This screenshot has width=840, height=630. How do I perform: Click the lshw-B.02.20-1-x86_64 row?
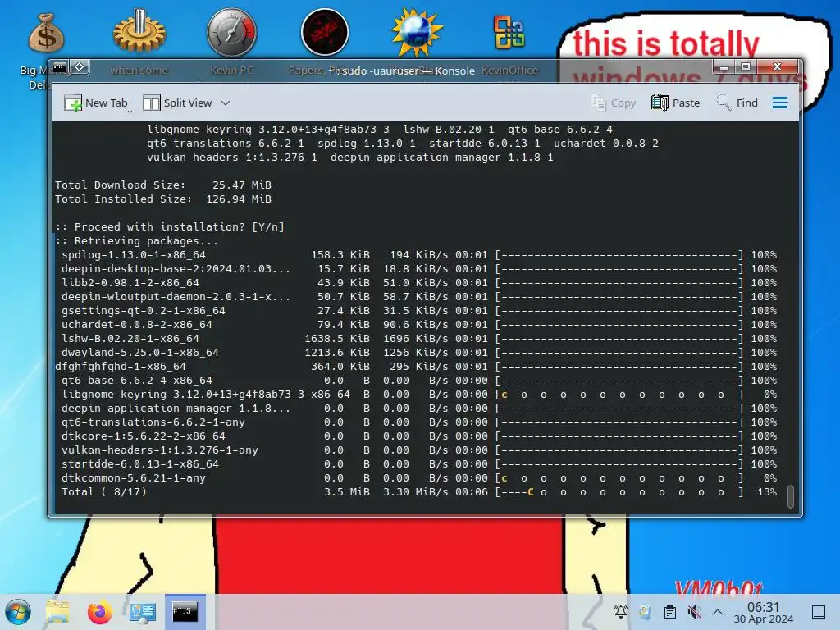tap(419, 338)
